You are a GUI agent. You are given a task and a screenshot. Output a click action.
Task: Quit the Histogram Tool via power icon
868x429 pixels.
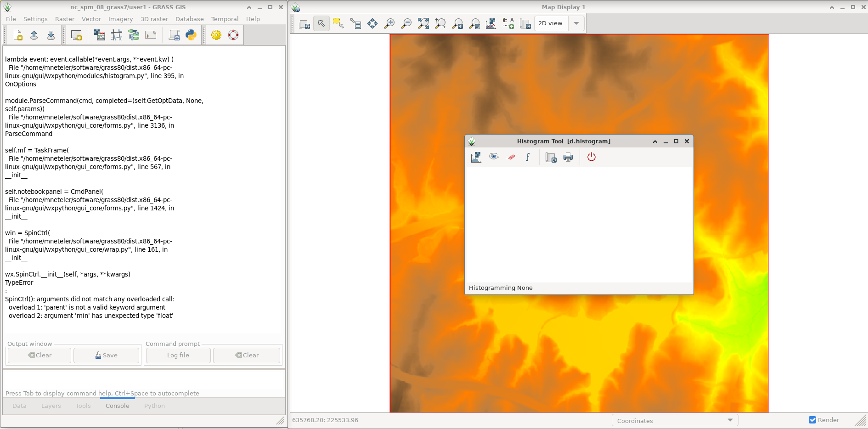[x=592, y=157]
